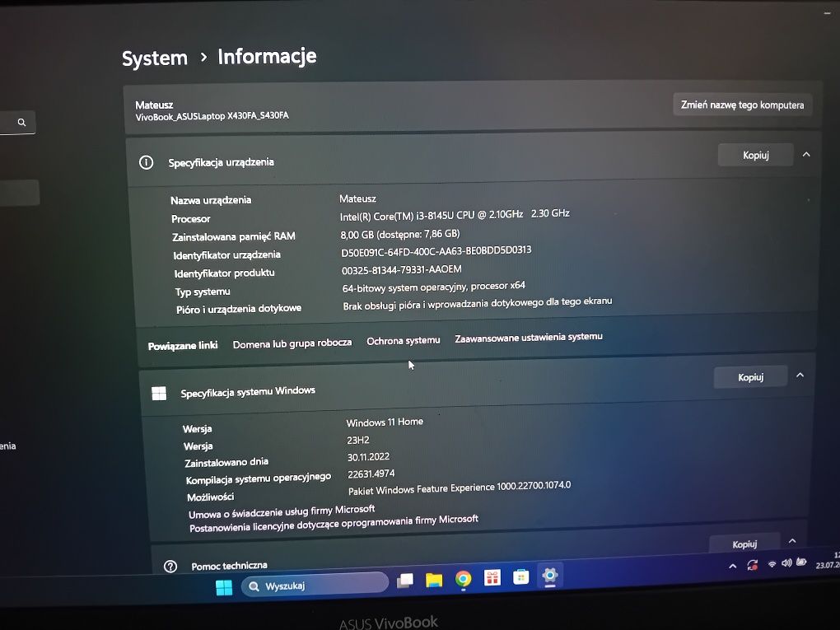
Task: Click the install date 30.11.2022
Action: tap(369, 457)
